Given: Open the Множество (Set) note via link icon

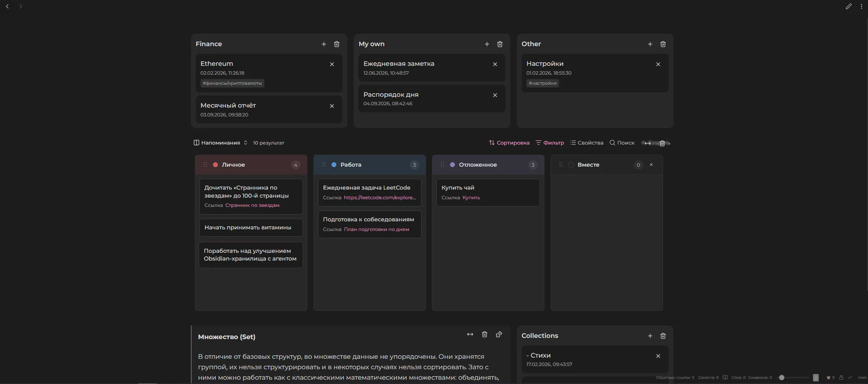Looking at the screenshot, I should [x=499, y=334].
